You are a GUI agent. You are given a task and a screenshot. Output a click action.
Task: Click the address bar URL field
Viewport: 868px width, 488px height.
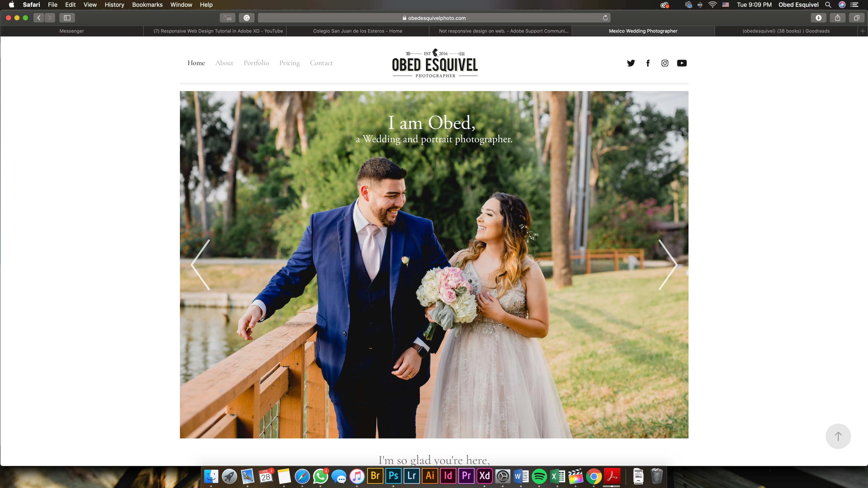[x=434, y=18]
